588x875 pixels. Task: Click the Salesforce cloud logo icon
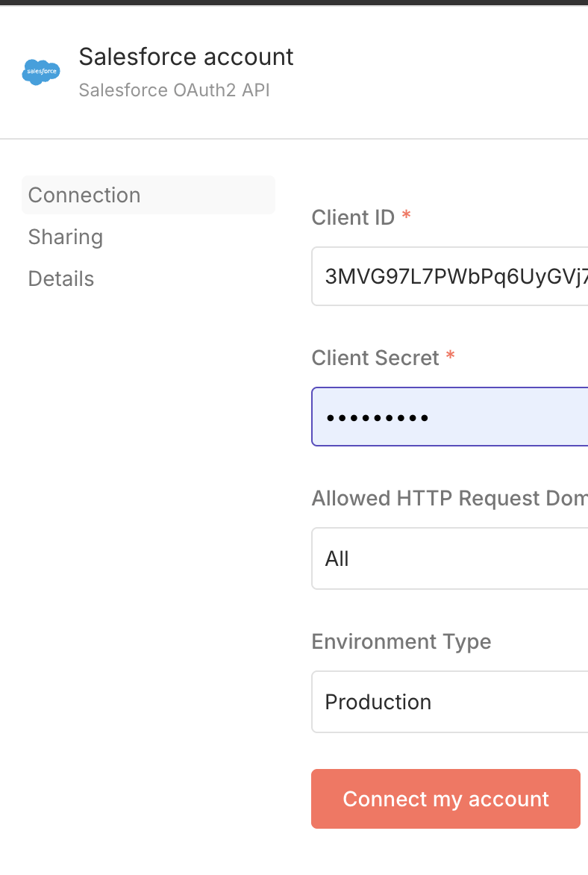point(41,72)
